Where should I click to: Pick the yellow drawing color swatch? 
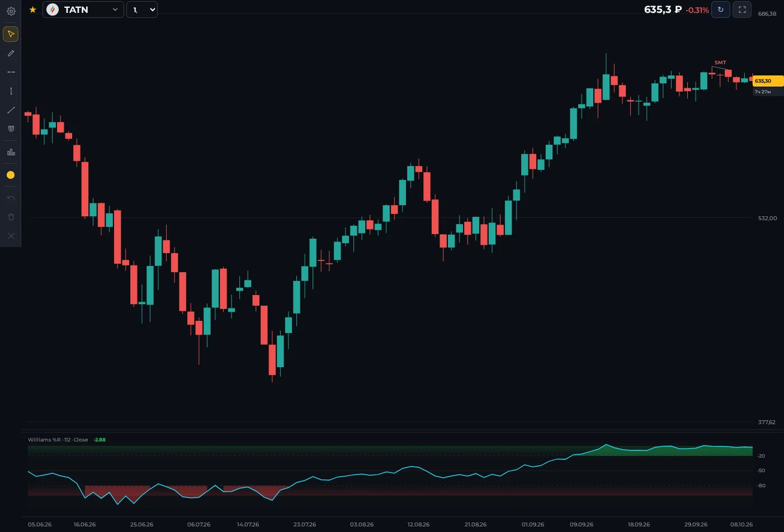tap(11, 175)
